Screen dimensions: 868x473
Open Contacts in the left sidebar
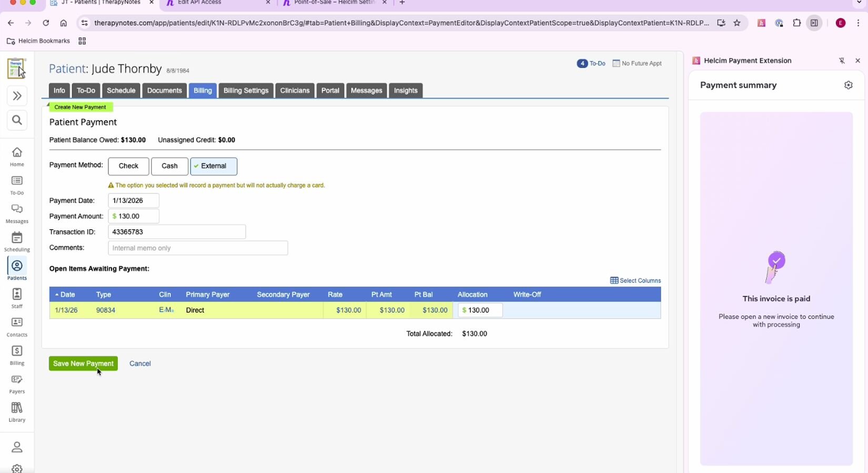[x=17, y=326]
